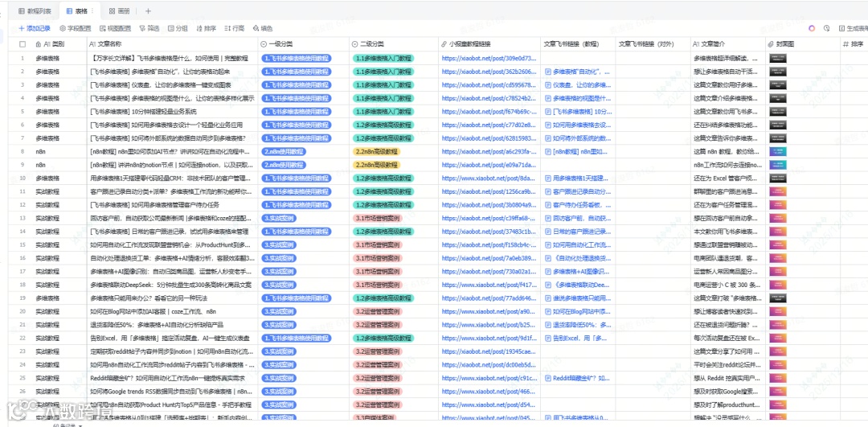Open the 筛选 filter tool
This screenshot has height=427, width=868.
coord(149,28)
